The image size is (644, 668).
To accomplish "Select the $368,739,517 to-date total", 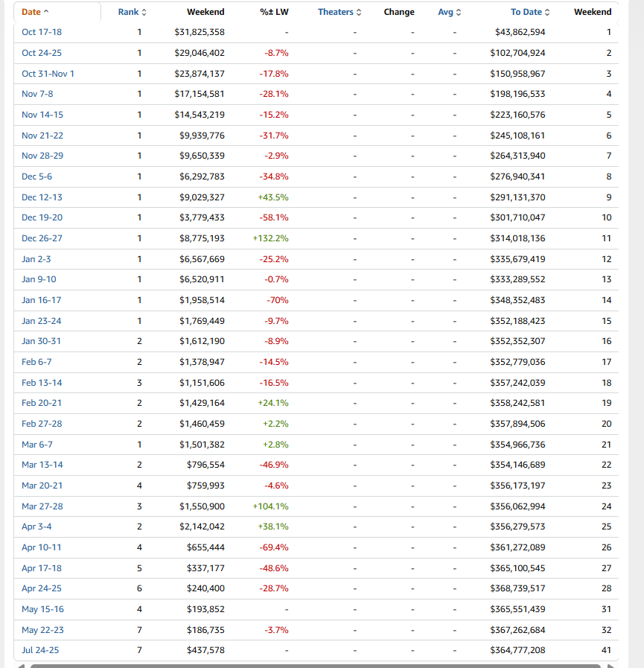I will click(517, 588).
